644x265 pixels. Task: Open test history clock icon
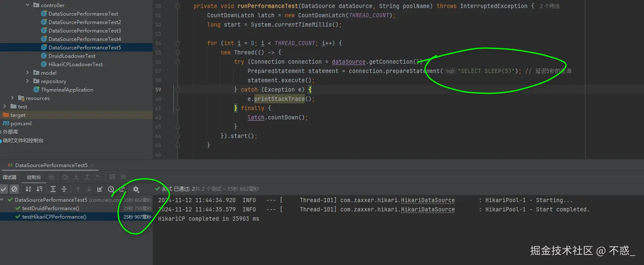click(x=111, y=189)
